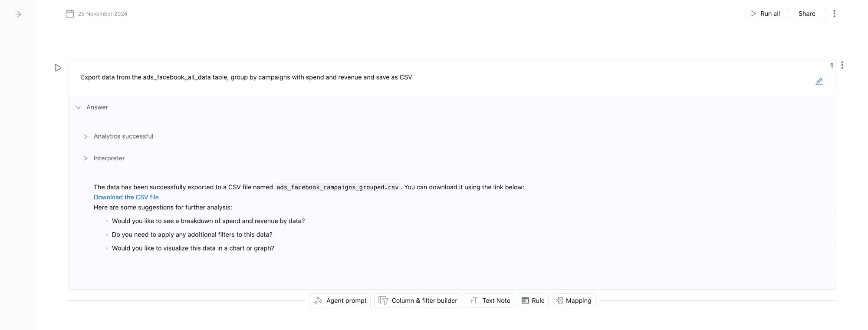Expand the Interpreter section
Image resolution: width=868 pixels, height=330 pixels.
point(85,158)
